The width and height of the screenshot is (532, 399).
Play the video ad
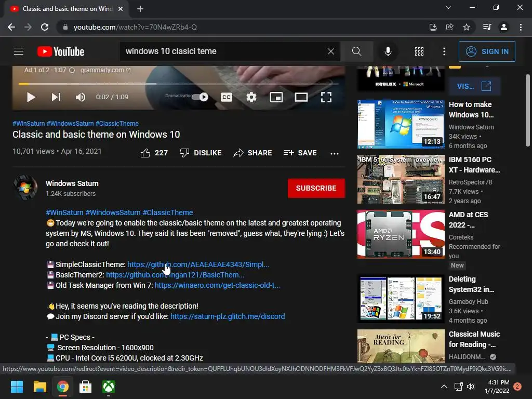(31, 97)
